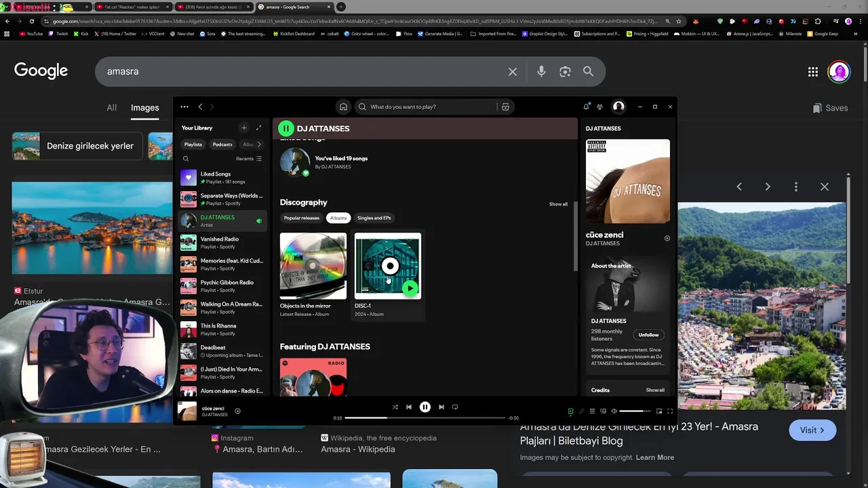The image size is (868, 488).
Task: Open Deadbeat upcoming album entry
Action: pos(221,351)
